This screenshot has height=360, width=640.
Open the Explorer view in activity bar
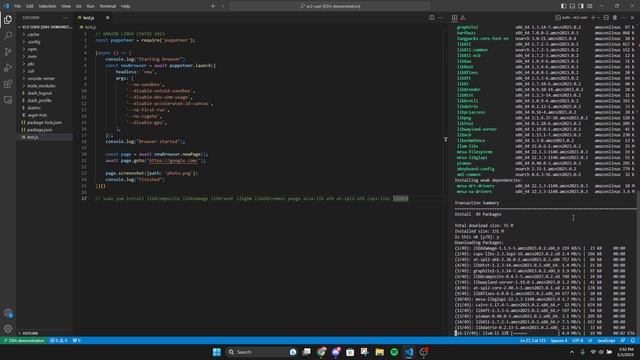click(x=8, y=20)
